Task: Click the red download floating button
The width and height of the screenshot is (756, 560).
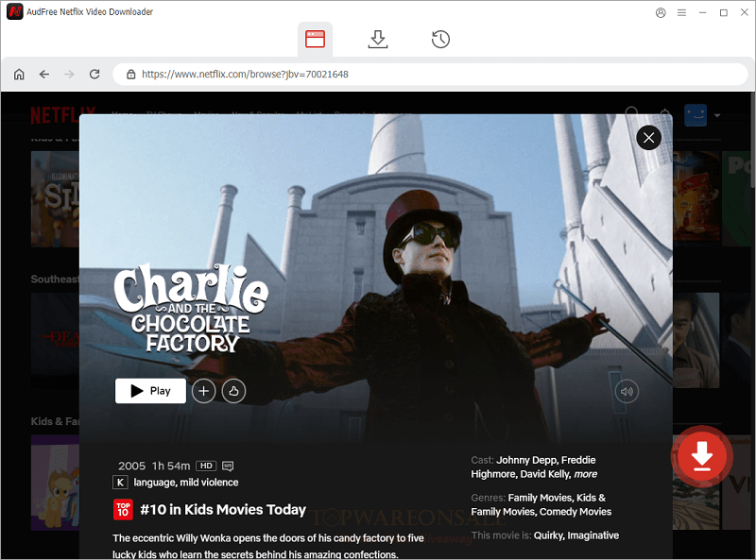Action: 701,456
